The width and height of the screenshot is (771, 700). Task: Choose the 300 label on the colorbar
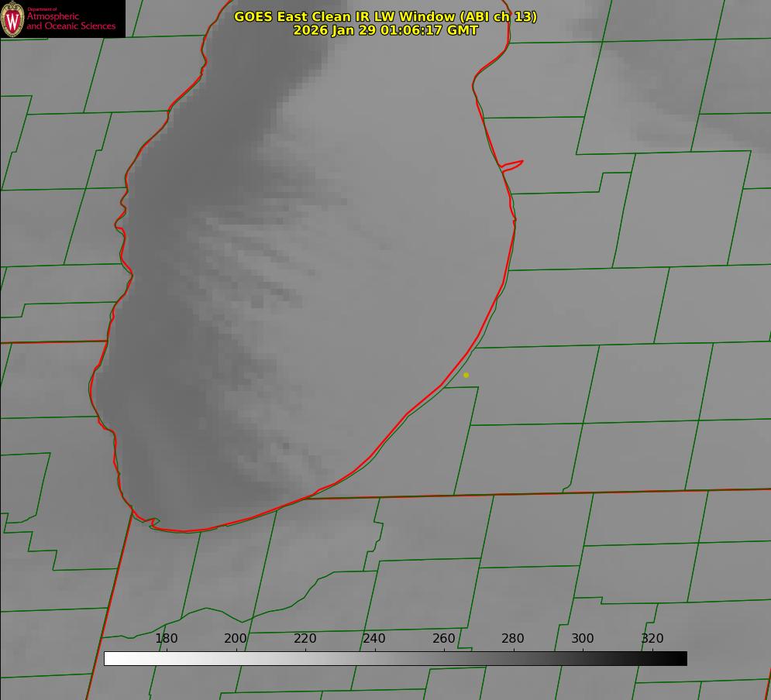click(x=583, y=639)
